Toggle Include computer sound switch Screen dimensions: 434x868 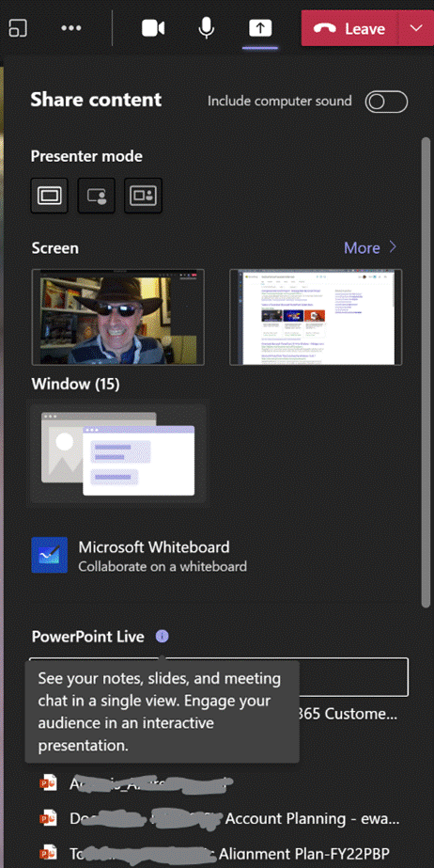click(386, 102)
